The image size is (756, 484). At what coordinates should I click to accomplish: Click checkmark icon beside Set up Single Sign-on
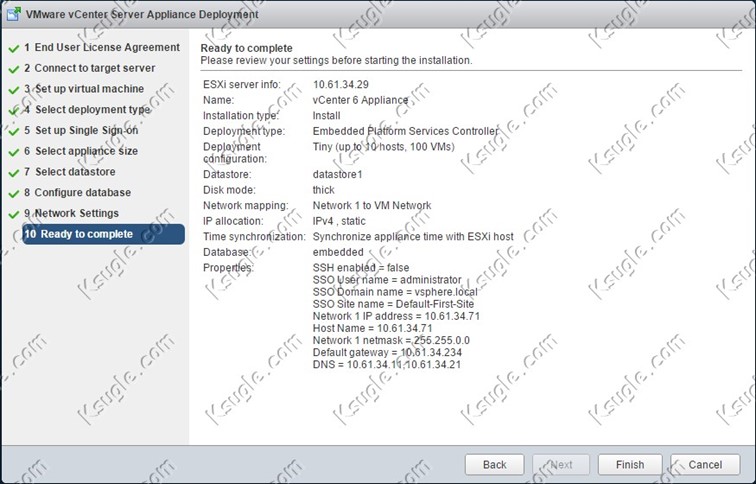[x=14, y=132]
